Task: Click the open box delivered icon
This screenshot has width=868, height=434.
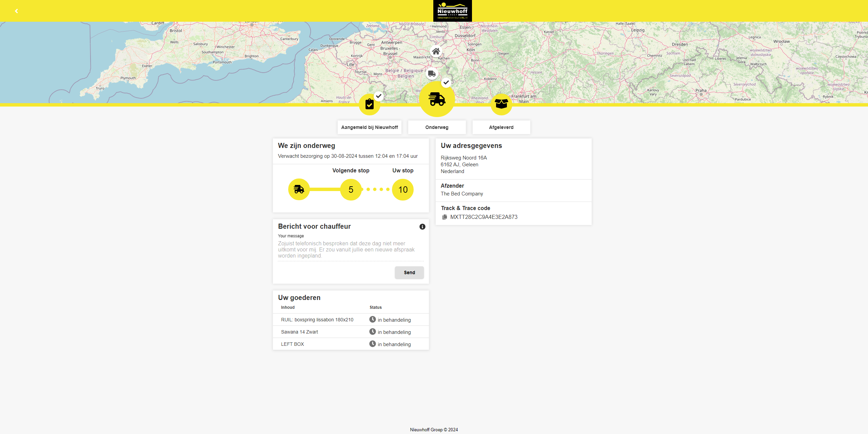Action: coord(501,103)
